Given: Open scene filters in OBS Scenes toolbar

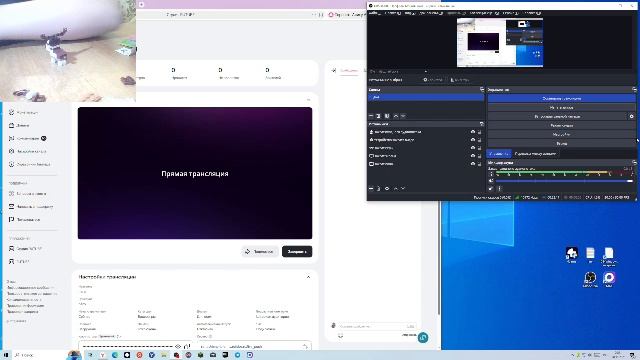Looking at the screenshot, I should tap(387, 116).
